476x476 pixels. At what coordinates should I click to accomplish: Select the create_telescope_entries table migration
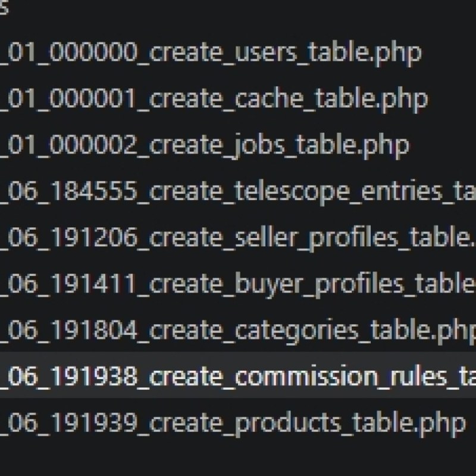click(238, 192)
